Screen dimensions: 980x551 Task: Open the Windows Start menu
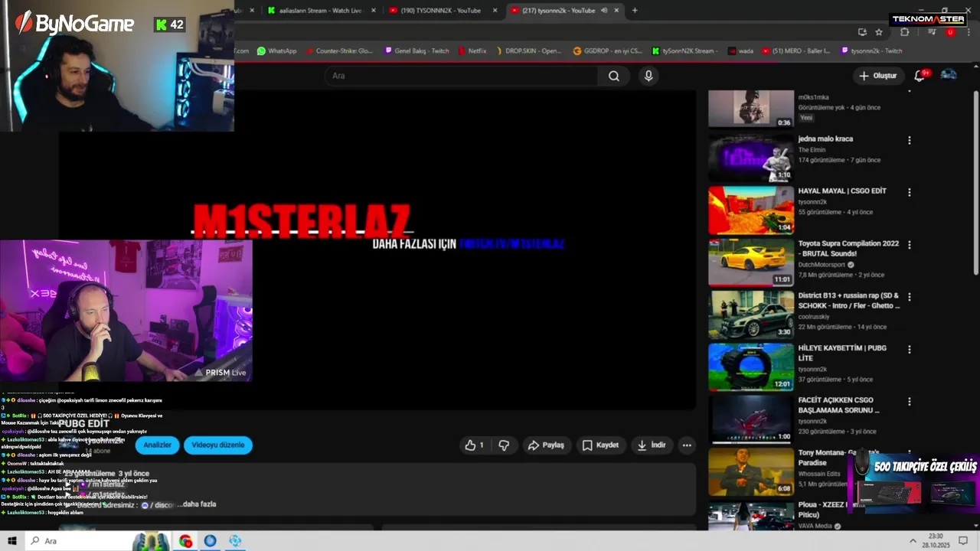click(x=11, y=541)
